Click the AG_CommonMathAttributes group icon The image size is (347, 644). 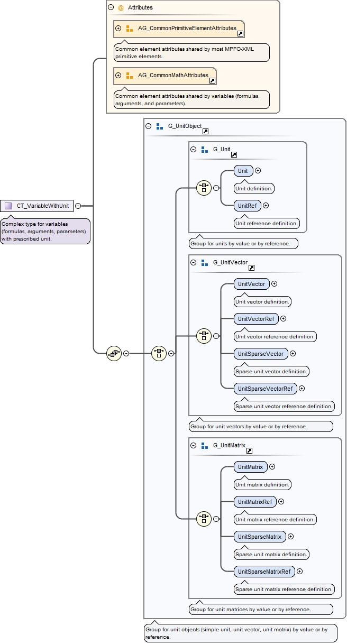[x=130, y=76]
